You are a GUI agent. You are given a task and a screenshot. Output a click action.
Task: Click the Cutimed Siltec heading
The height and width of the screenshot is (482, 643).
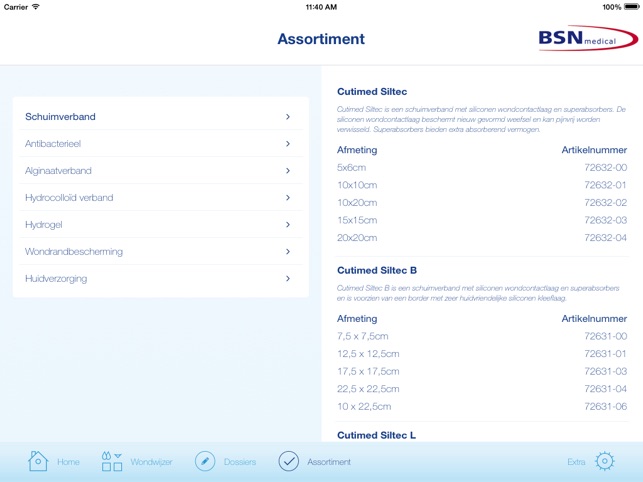pyautogui.click(x=372, y=91)
